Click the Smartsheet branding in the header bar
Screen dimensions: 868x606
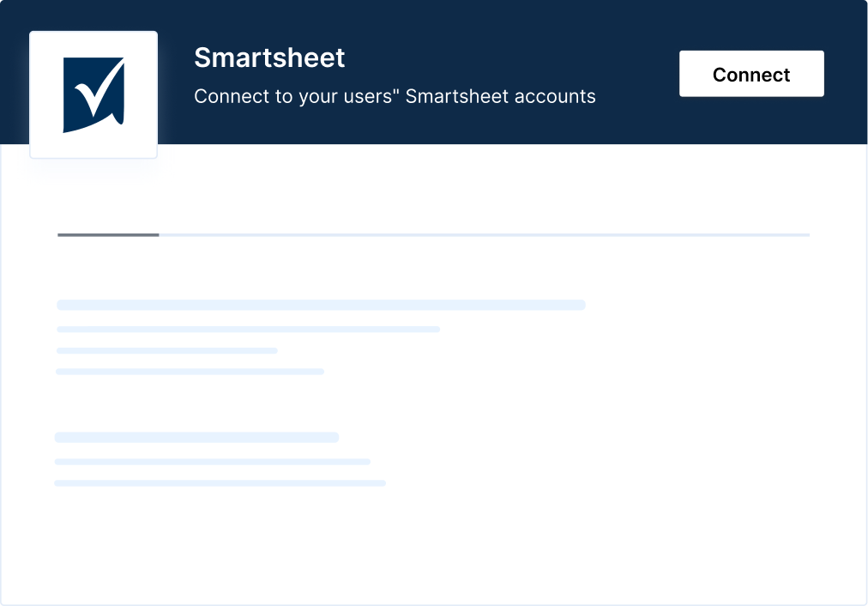269,58
